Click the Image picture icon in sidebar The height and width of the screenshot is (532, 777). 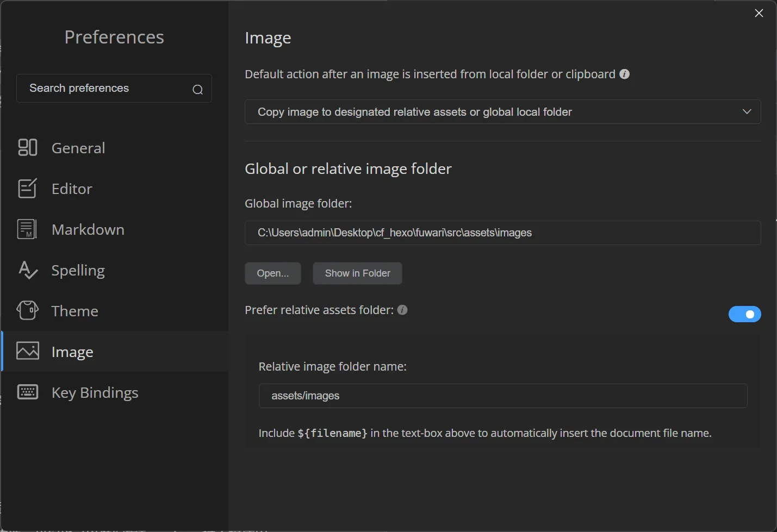(28, 351)
